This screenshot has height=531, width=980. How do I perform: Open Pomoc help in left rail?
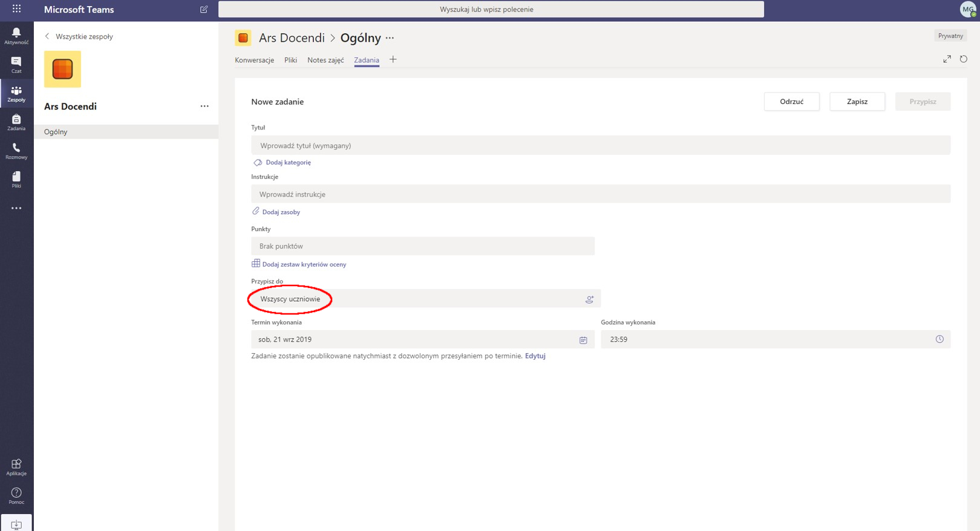[x=16, y=496]
